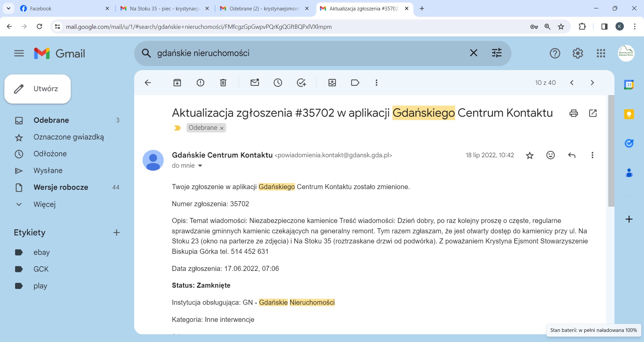This screenshot has width=644, height=342.
Task: Snooze this email with the clock icon
Action: (278, 83)
